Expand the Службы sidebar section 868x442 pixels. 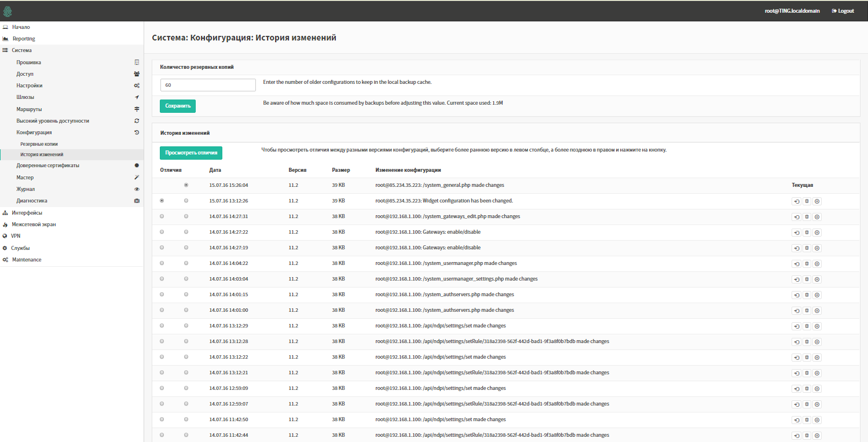[x=21, y=248]
